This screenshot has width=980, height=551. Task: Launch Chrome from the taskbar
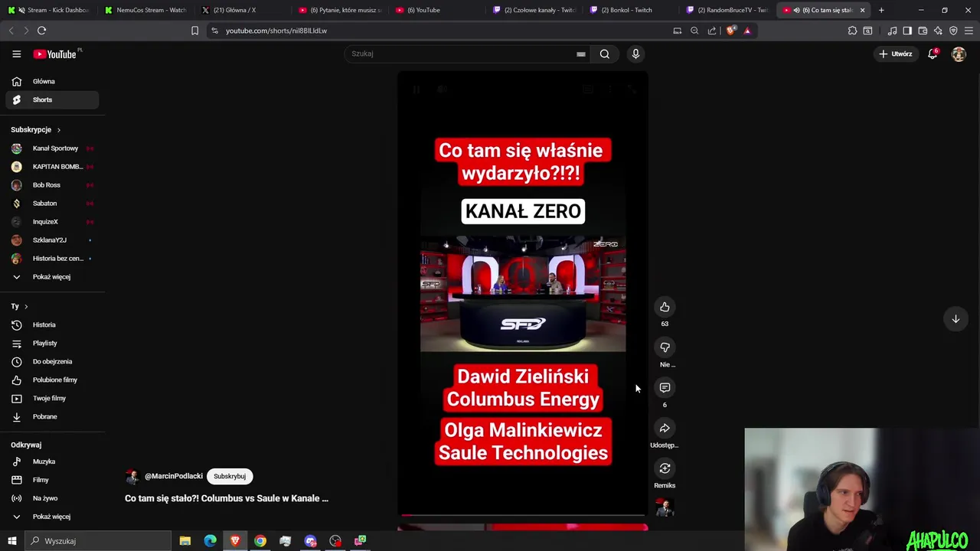260,541
